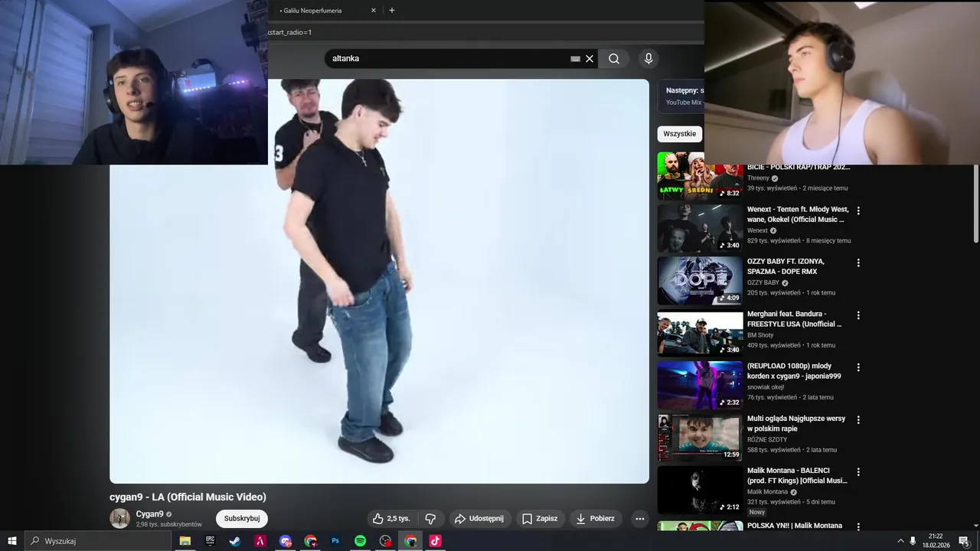Open Spotify from the taskbar
The width and height of the screenshot is (980, 551).
point(360,541)
